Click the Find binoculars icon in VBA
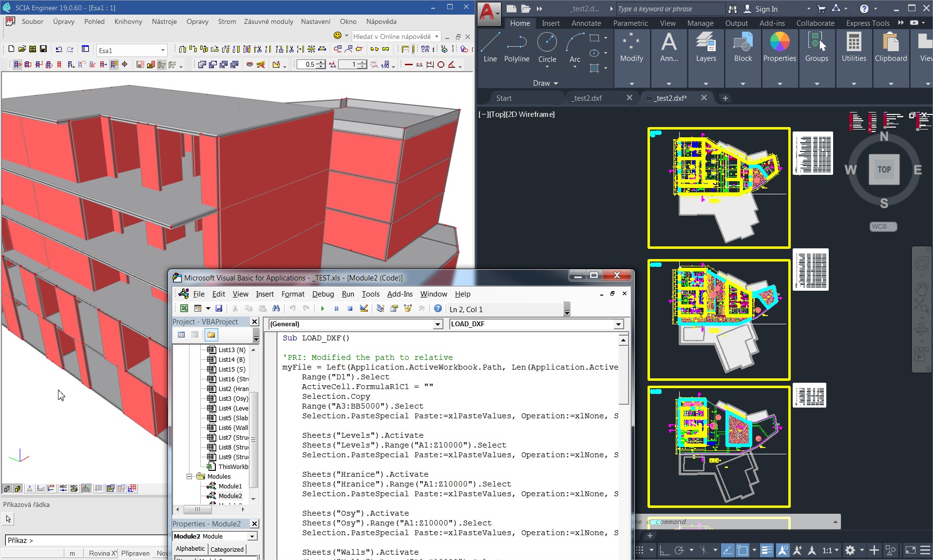 point(276,309)
